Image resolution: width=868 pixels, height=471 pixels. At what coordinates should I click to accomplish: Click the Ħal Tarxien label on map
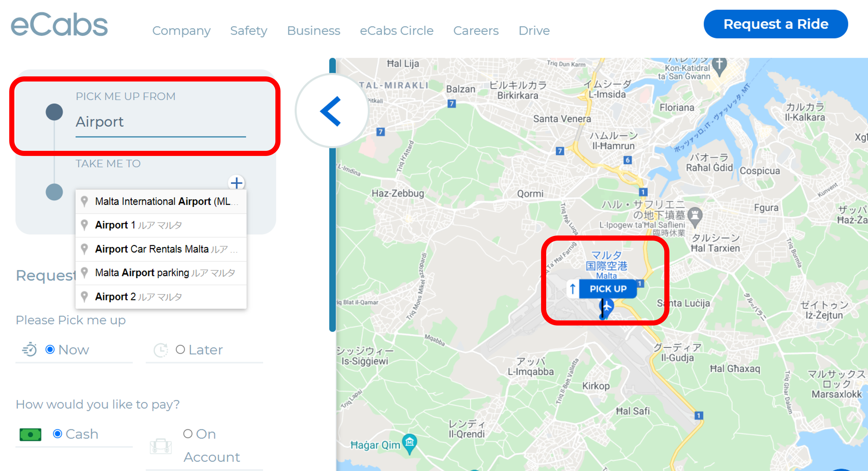pos(715,248)
